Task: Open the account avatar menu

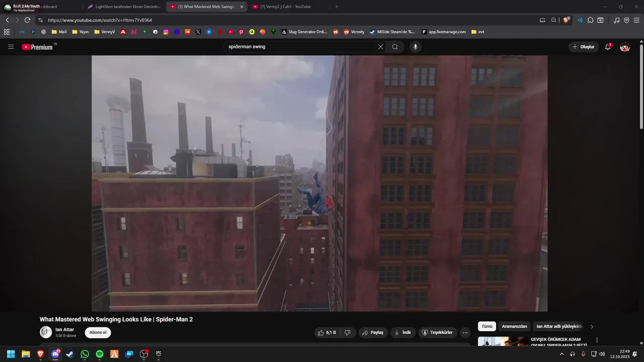Action: coord(625,47)
